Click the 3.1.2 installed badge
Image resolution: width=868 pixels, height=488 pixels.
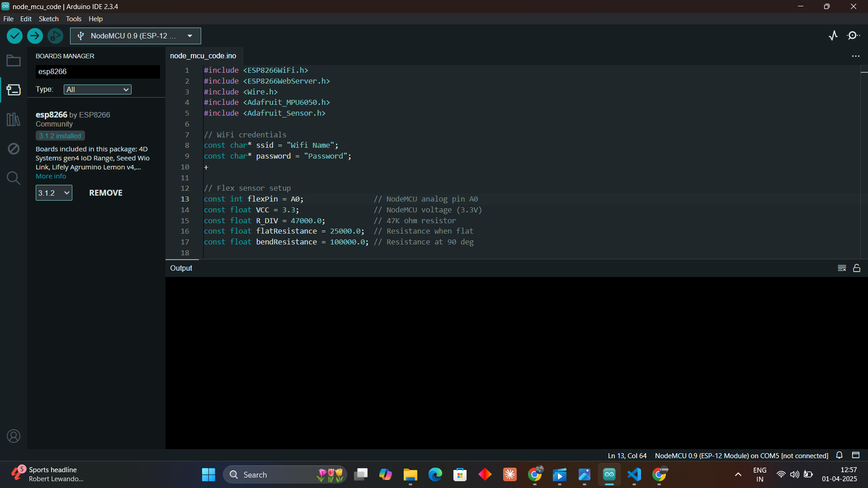point(60,136)
